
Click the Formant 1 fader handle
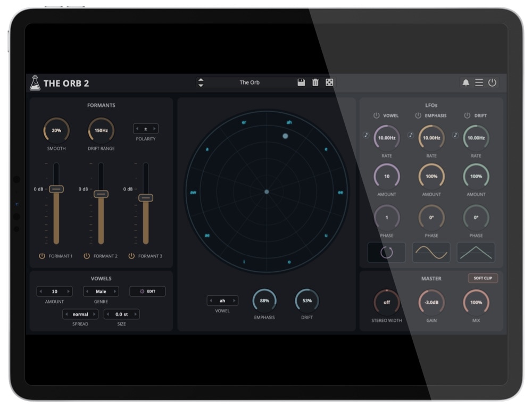(56, 189)
